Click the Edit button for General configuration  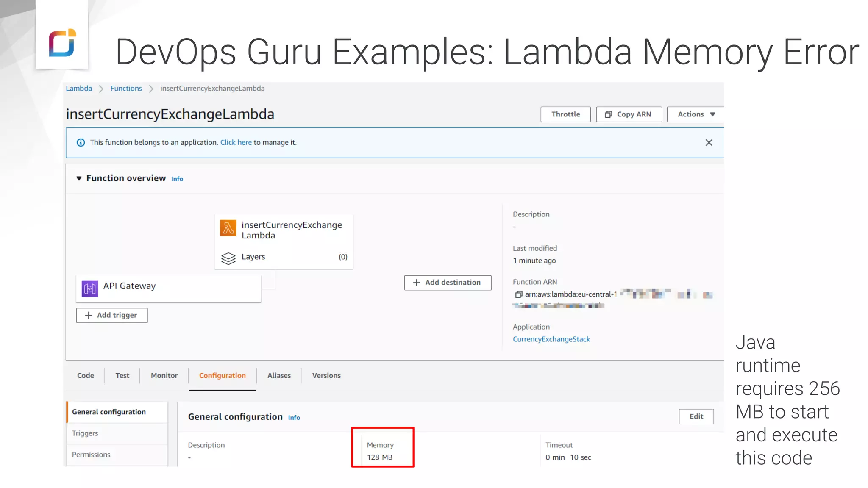[696, 416]
